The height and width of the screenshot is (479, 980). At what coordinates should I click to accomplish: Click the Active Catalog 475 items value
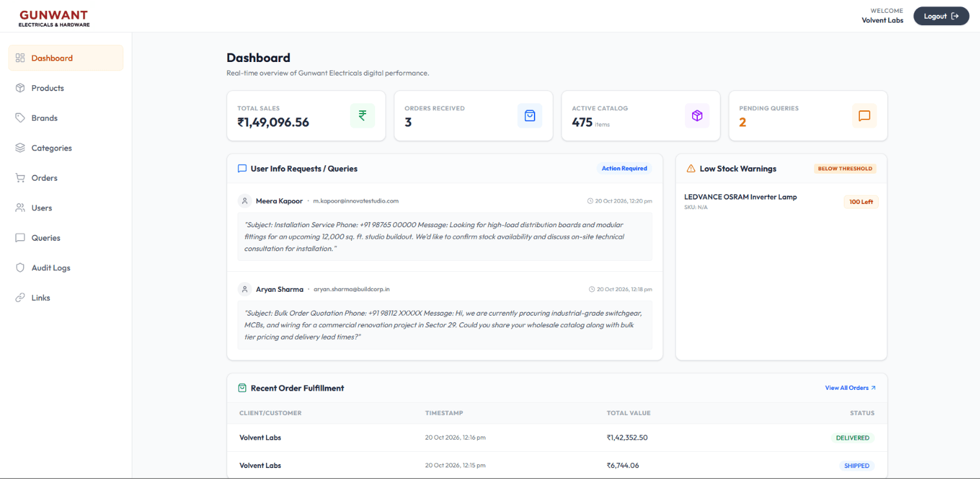591,122
